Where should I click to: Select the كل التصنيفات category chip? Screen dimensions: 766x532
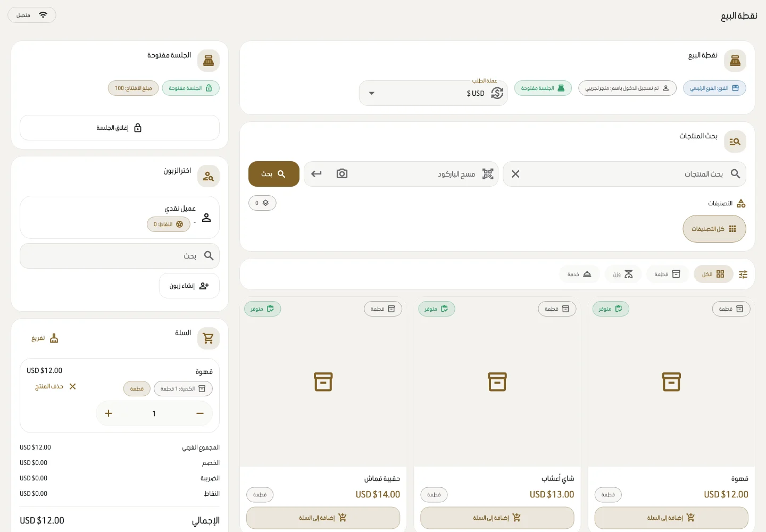(x=714, y=229)
